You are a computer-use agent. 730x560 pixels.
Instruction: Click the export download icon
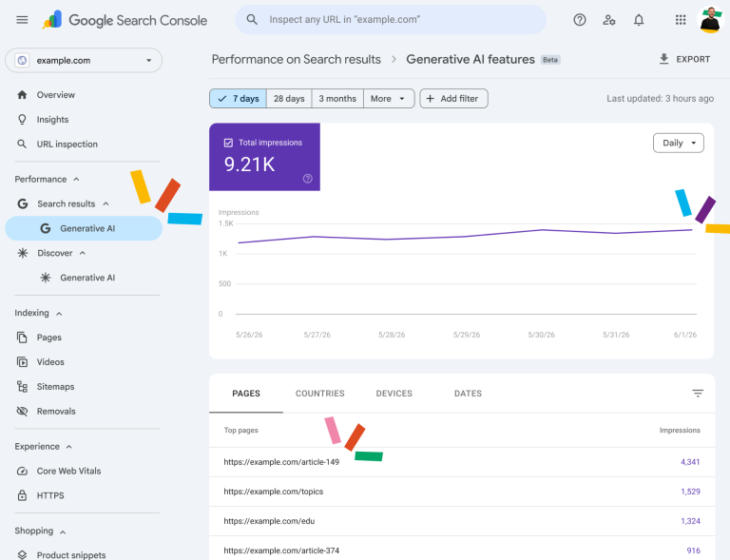(x=663, y=59)
